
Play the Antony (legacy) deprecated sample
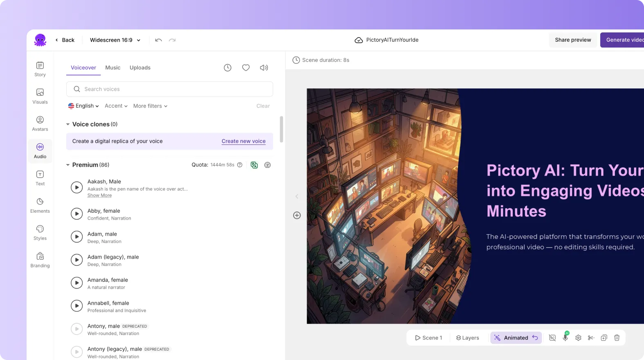(x=77, y=352)
